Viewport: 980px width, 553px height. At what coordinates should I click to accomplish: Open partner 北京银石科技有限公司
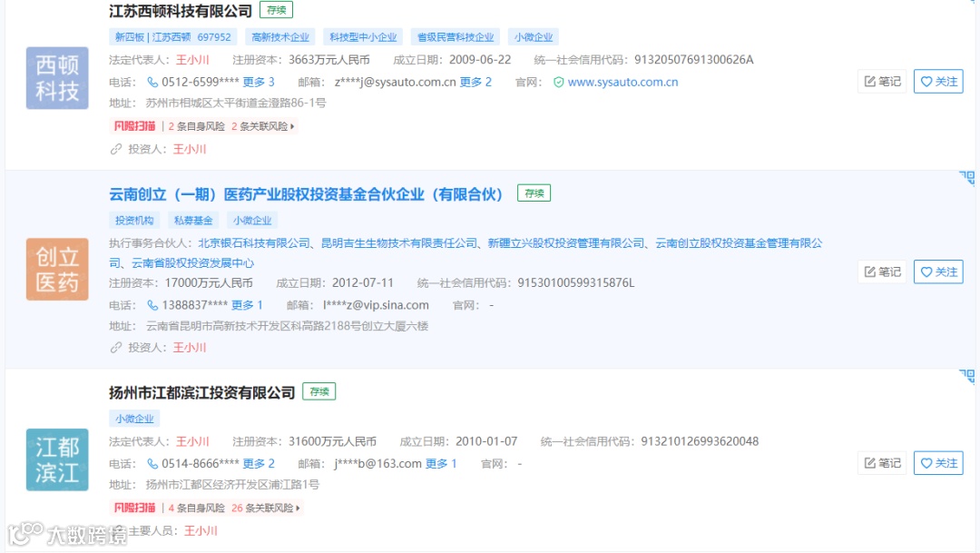click(254, 243)
